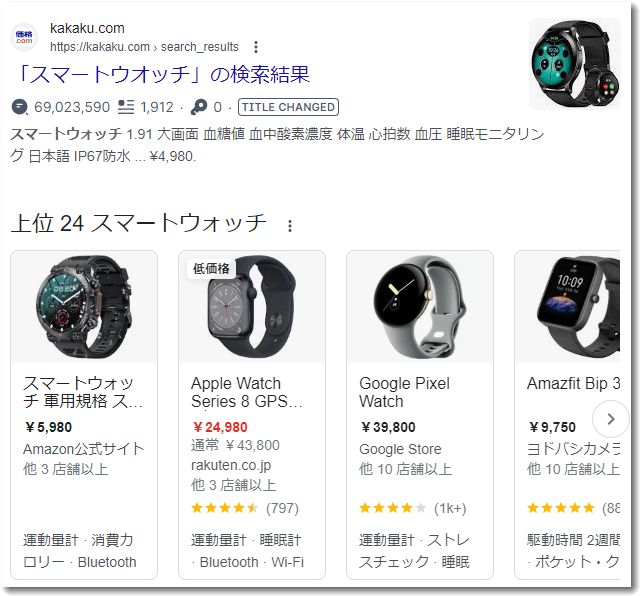Click the Google Pixel Watch rating (1k+)
Screen dimensions: 640x596
413,508
